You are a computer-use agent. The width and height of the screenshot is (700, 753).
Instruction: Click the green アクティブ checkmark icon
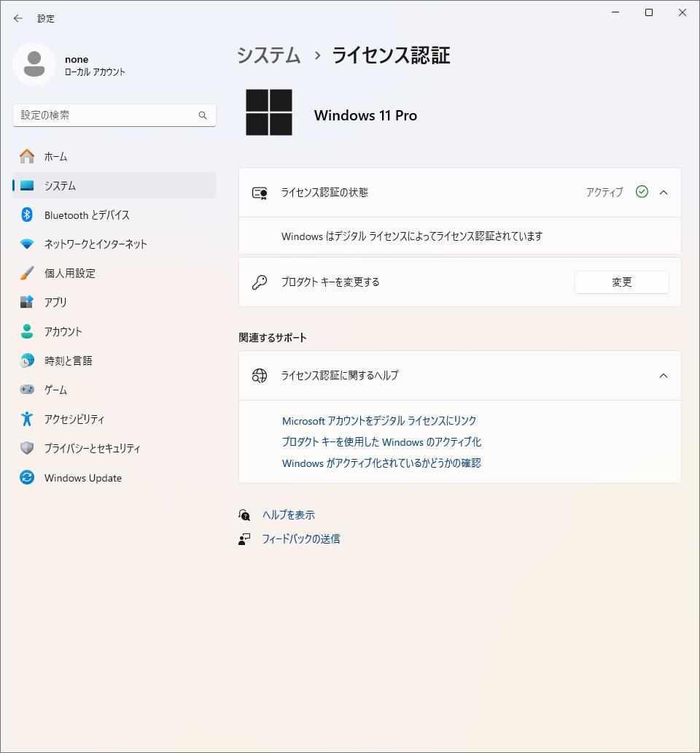(x=642, y=192)
